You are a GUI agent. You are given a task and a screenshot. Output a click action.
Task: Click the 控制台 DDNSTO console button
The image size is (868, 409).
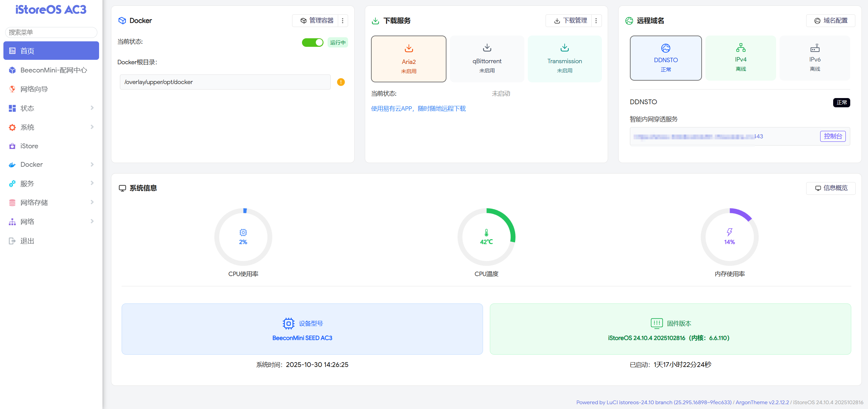[832, 136]
